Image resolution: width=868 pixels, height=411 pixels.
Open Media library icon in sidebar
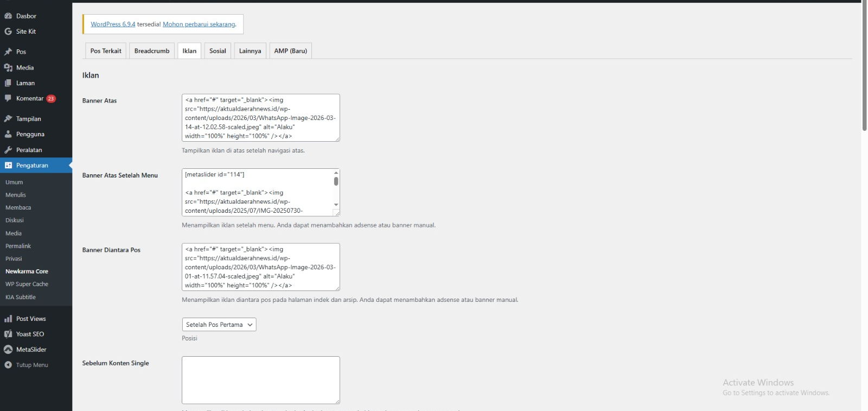pos(8,67)
